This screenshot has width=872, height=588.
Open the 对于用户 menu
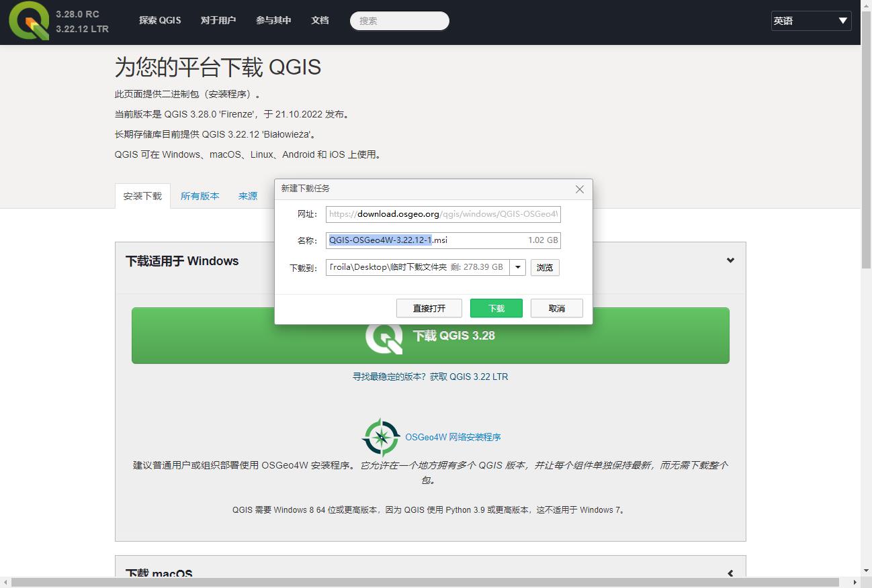coord(218,21)
